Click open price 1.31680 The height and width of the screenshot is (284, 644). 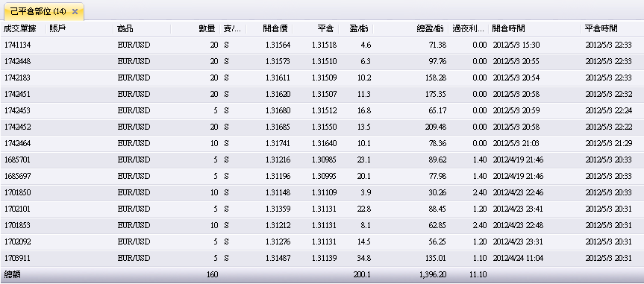278,111
